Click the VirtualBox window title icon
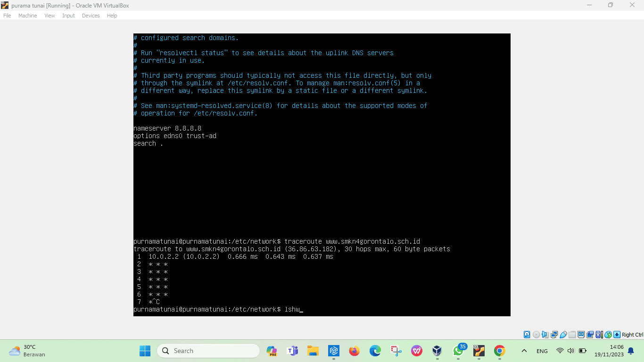This screenshot has height=362, width=644. point(5,5)
